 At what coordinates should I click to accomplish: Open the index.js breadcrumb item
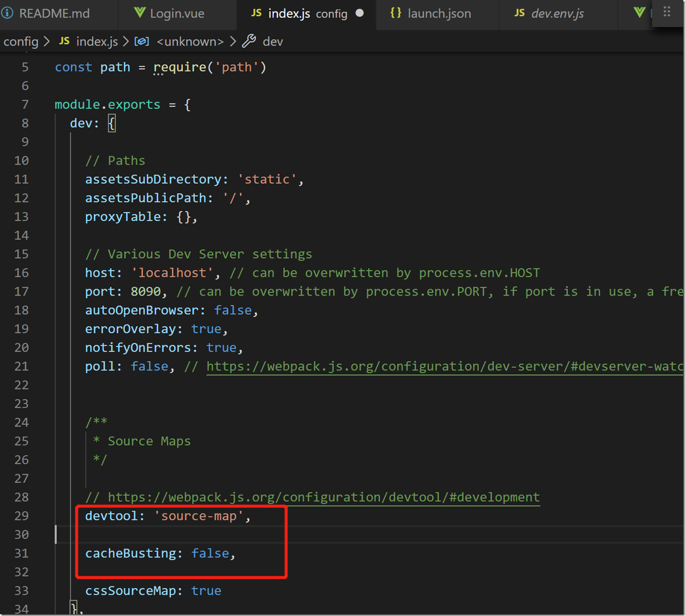(97, 41)
